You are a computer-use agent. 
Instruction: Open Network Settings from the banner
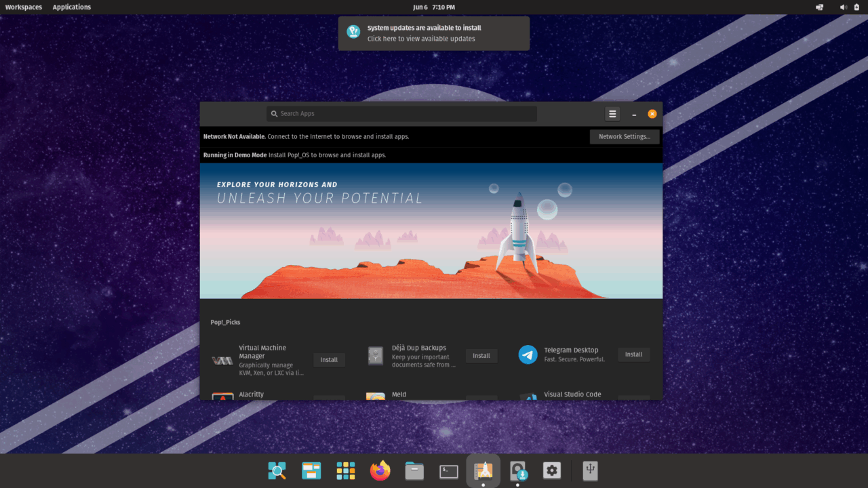pyautogui.click(x=624, y=136)
